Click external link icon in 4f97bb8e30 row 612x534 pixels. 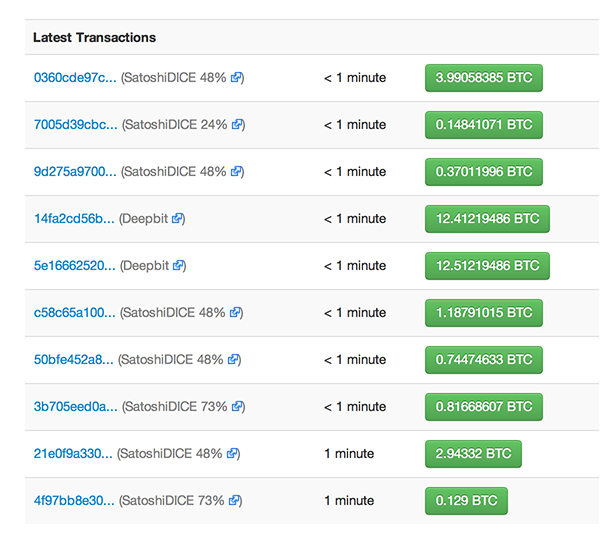coord(234,500)
